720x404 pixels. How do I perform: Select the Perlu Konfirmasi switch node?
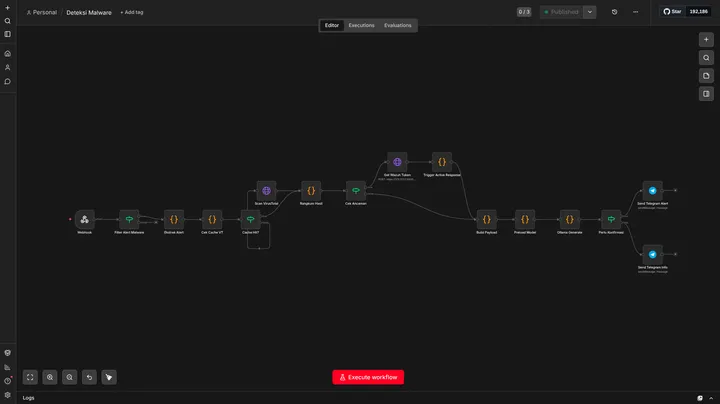[x=611, y=219]
